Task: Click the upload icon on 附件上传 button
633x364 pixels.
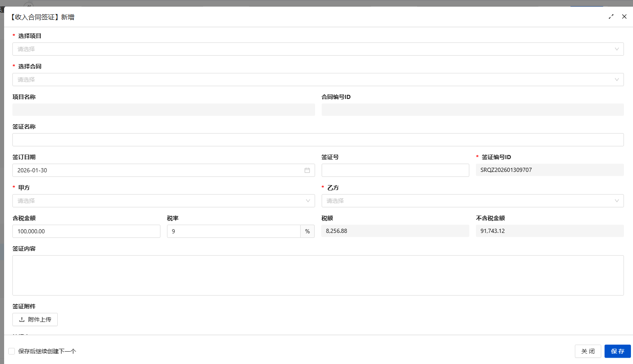Action: click(x=22, y=319)
